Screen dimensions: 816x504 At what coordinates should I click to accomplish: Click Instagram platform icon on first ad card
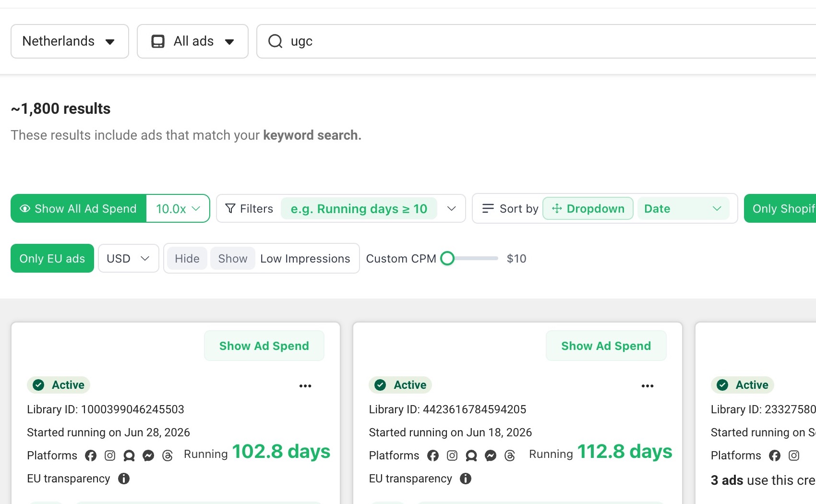coord(110,456)
